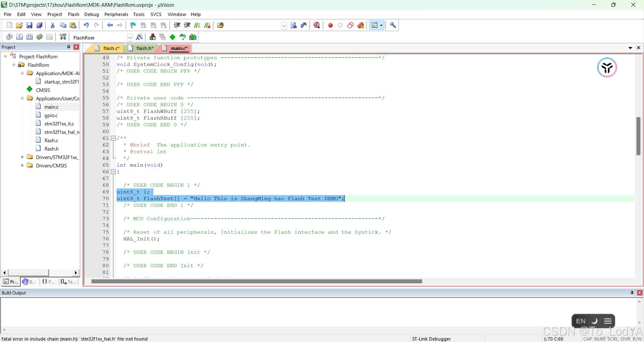Build the target
The image size is (644, 342).
click(x=19, y=37)
